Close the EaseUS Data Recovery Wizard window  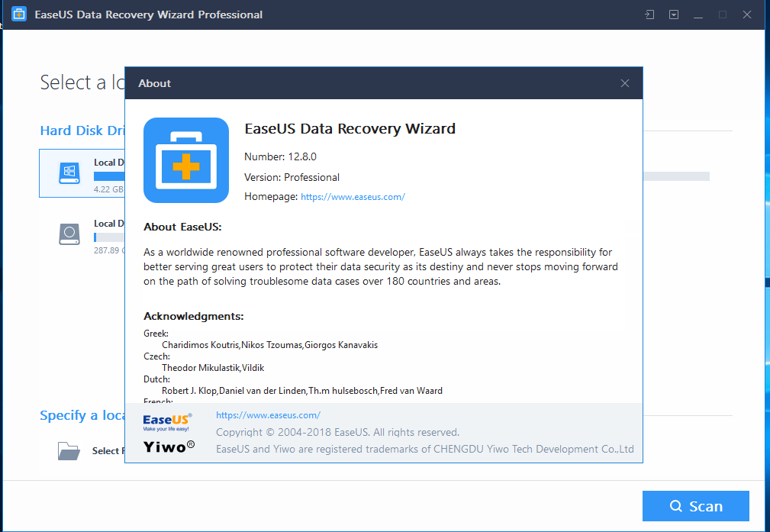(x=747, y=15)
